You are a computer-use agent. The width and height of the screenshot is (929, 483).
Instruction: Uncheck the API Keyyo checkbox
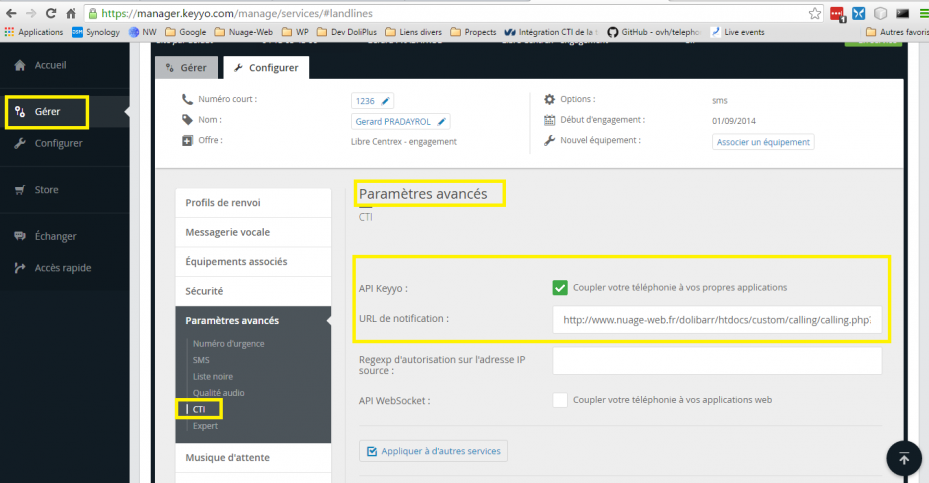pos(560,287)
